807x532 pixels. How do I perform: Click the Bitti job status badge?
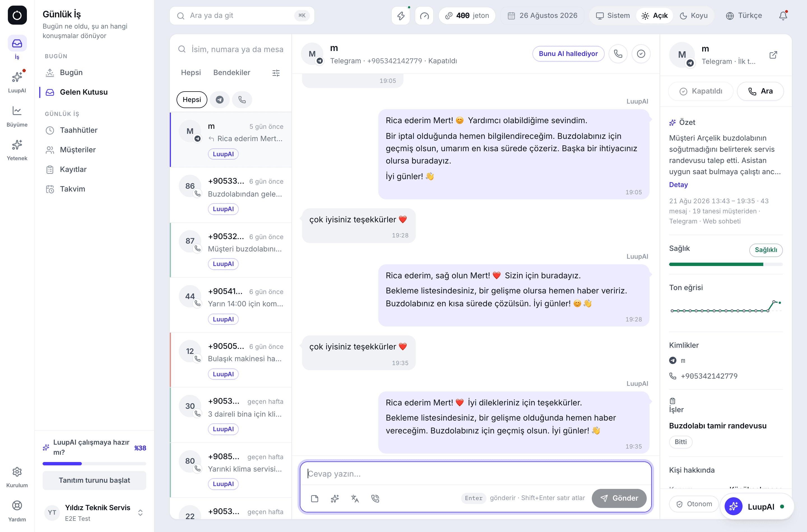[680, 442]
